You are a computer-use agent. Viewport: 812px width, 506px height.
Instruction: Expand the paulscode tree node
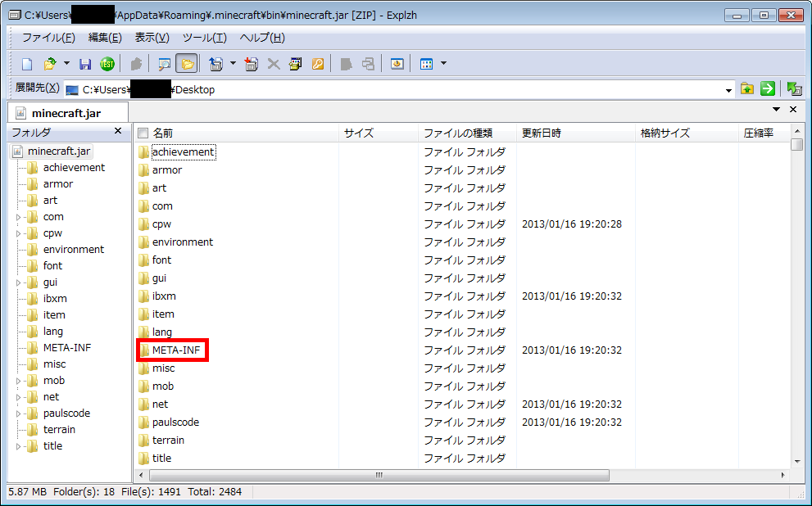click(19, 413)
